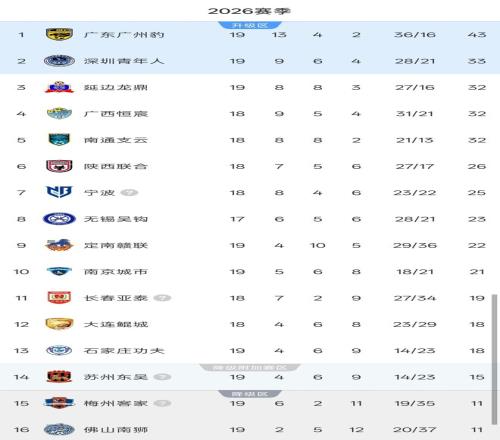Click the 广西恒宸 team logo
Image resolution: width=500 pixels, height=440 pixels.
tap(59, 113)
